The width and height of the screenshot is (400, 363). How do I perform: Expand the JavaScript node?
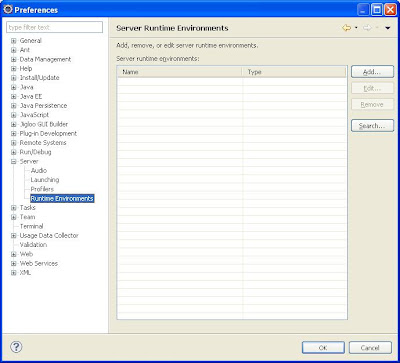14,115
